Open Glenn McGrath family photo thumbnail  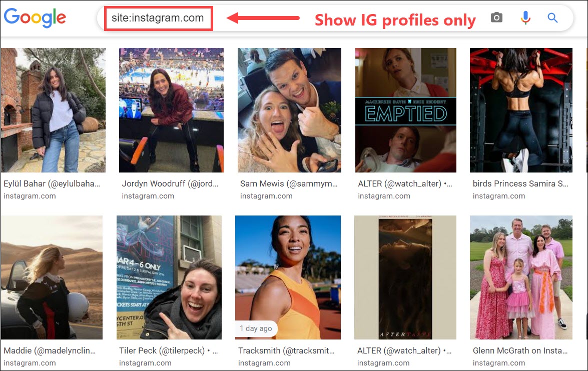pos(521,277)
